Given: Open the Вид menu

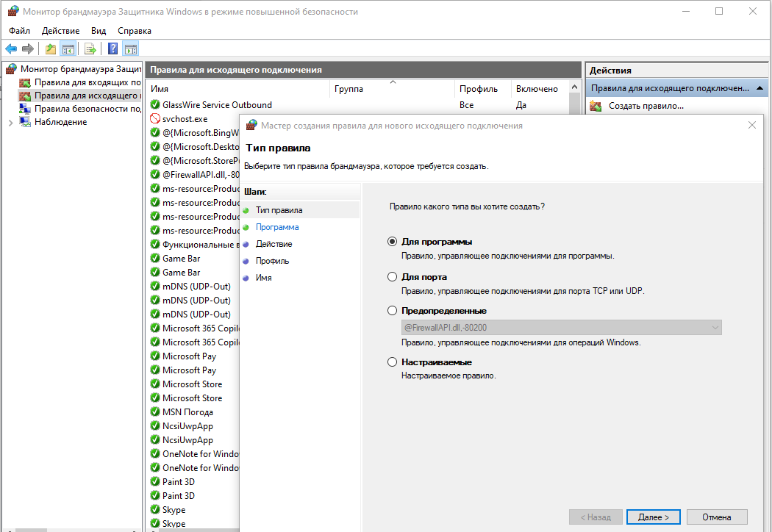Looking at the screenshot, I should [99, 31].
